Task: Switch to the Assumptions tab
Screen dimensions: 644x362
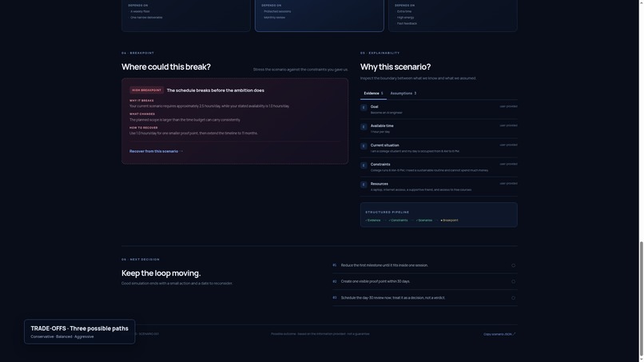Action: click(403, 93)
